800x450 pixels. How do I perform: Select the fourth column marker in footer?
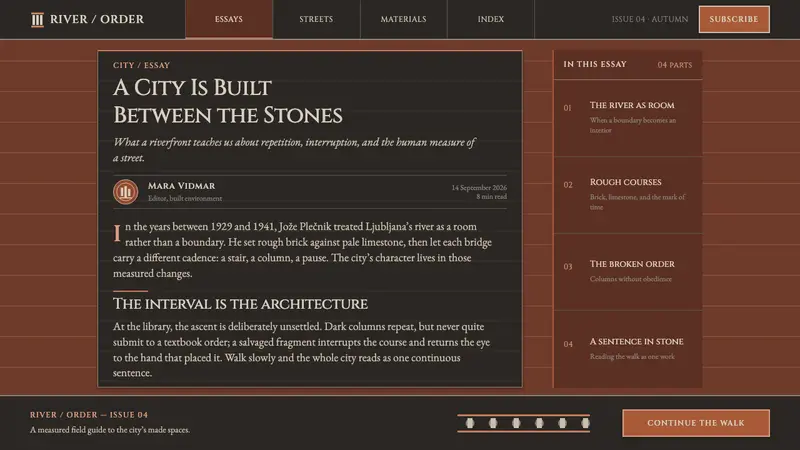tap(539, 423)
